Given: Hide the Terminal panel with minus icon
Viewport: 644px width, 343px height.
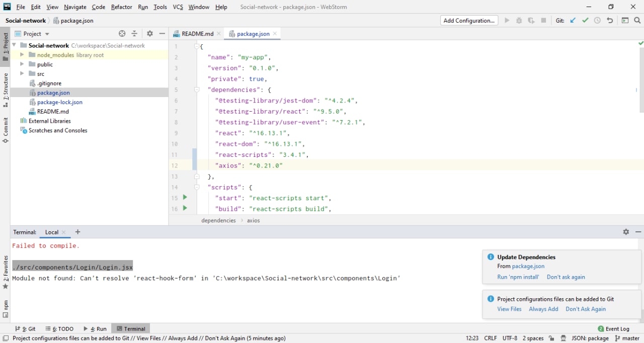Looking at the screenshot, I should 638,232.
